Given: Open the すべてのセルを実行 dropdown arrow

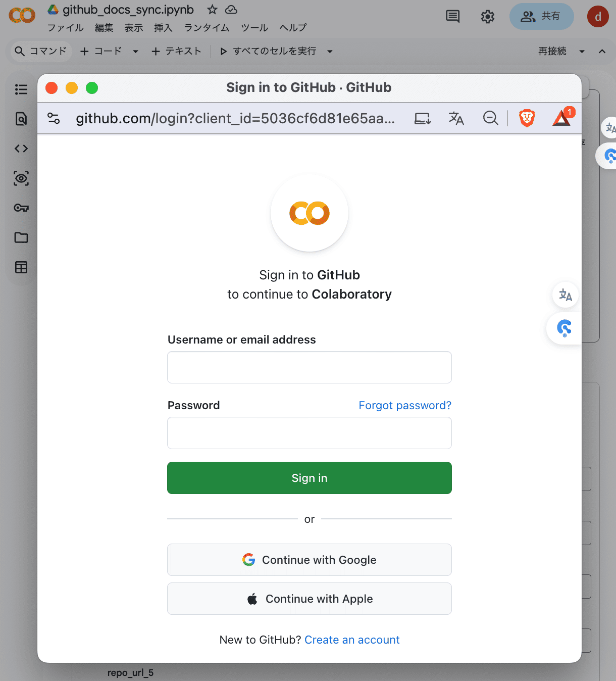Looking at the screenshot, I should [x=330, y=51].
